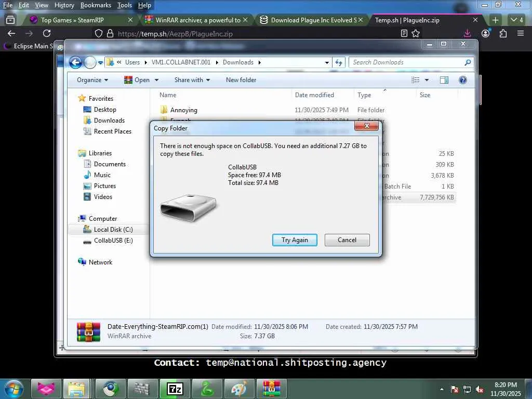The image size is (532, 399).
Task: Open Music library
Action: pyautogui.click(x=102, y=175)
